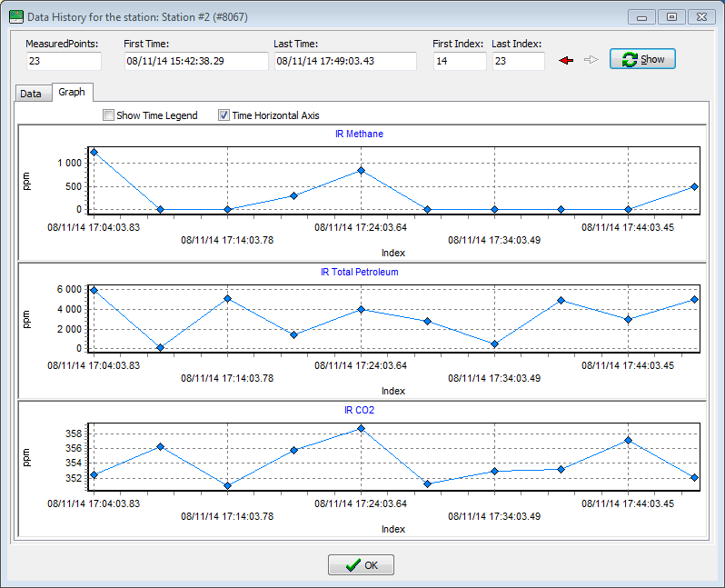Screen dimensions: 725x588
Task: Click the 1 000 y-axis label in IR Methane
Action: (x=69, y=163)
